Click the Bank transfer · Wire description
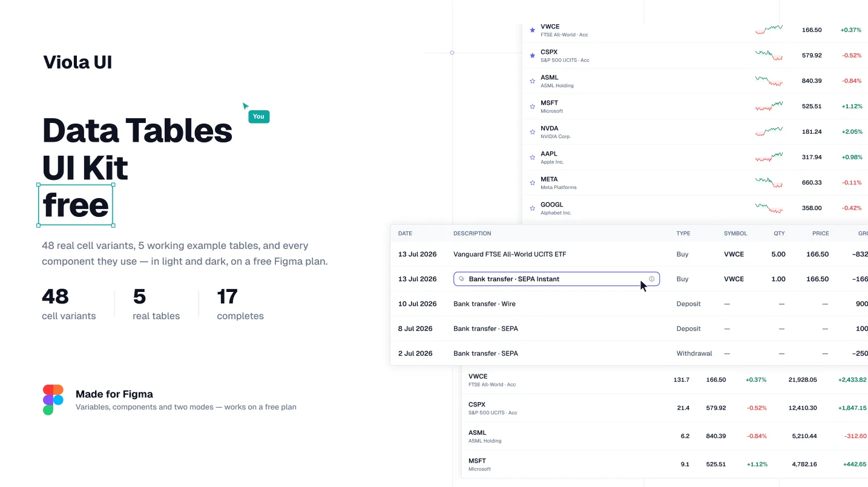Viewport: 868px width, 487px height. 484,304
